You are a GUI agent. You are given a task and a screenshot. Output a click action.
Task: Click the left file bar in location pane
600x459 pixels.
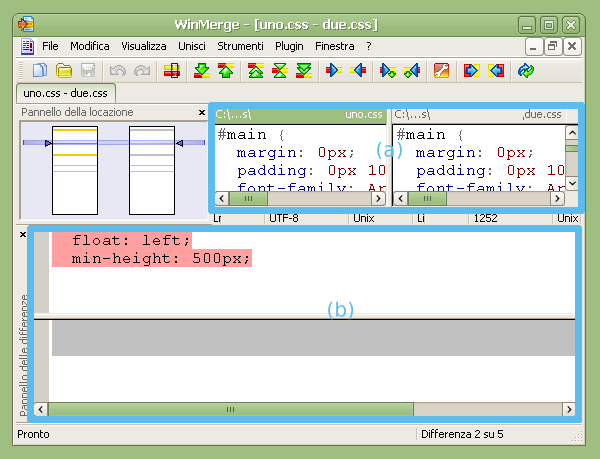pyautogui.click(x=75, y=171)
